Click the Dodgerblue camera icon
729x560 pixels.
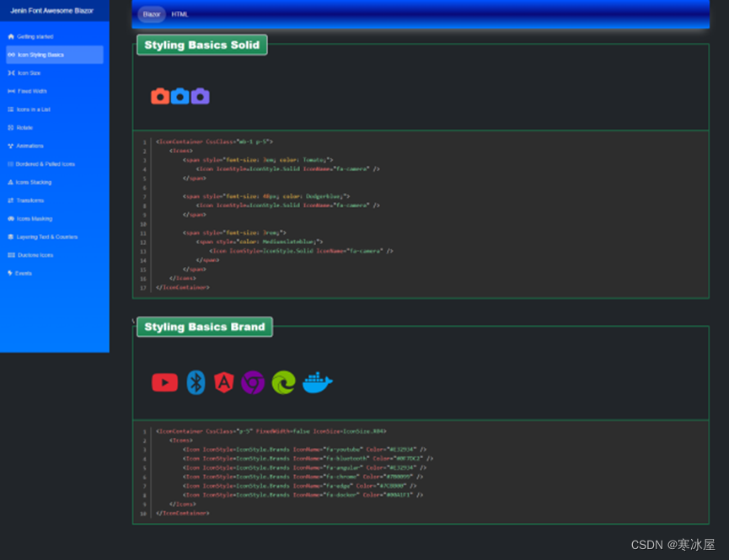(180, 96)
